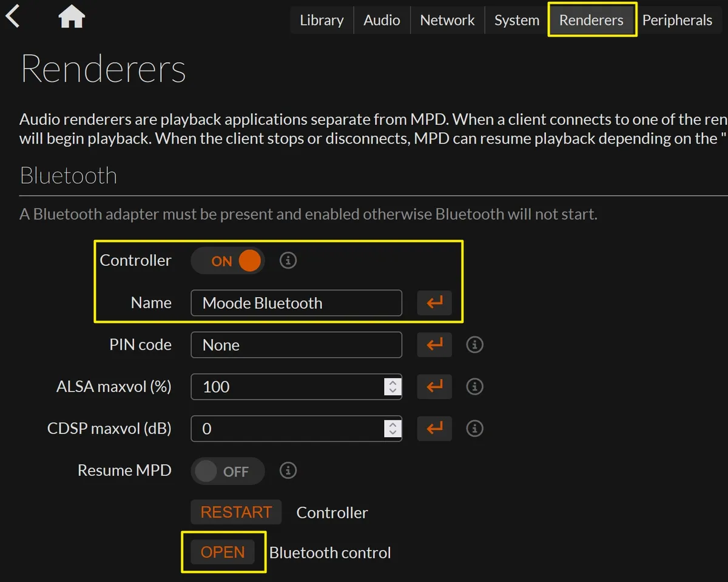The image size is (728, 582).
Task: Focus the Name field containing Moode Bluetooth
Action: [x=296, y=303]
